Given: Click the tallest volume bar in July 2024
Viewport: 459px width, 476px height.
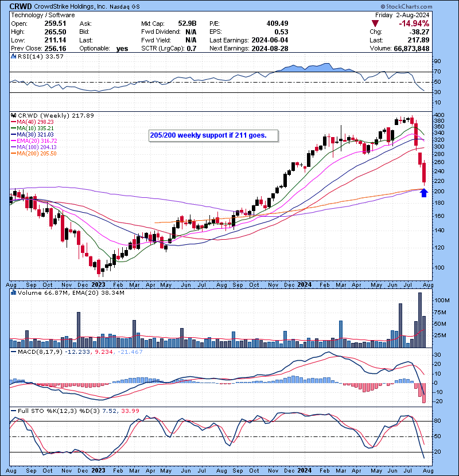Looking at the screenshot, I should 420,319.
